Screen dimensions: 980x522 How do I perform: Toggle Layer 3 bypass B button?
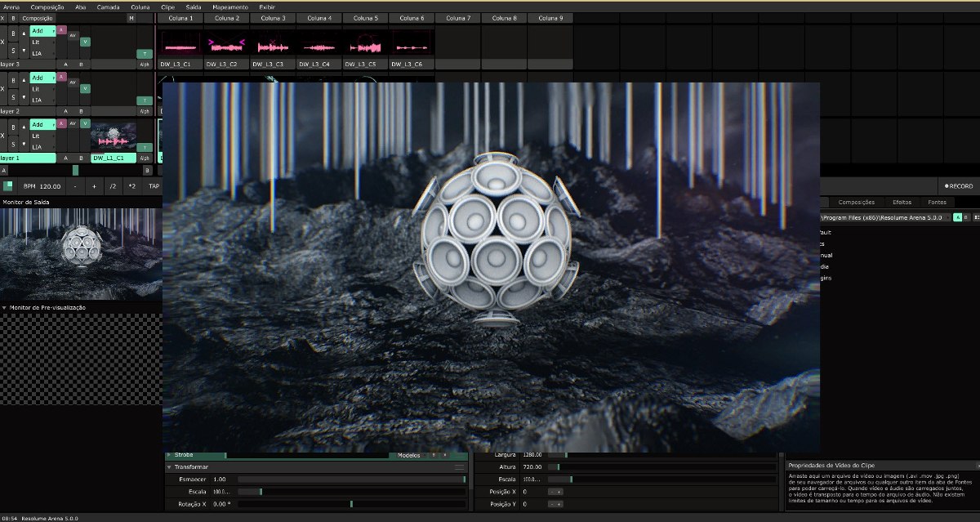pos(13,33)
